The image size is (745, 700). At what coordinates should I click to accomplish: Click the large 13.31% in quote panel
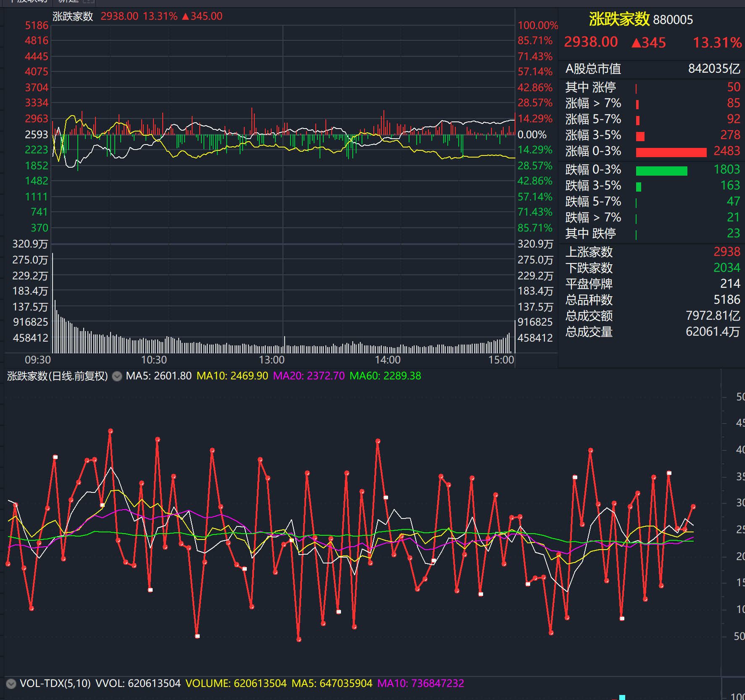[x=717, y=42]
